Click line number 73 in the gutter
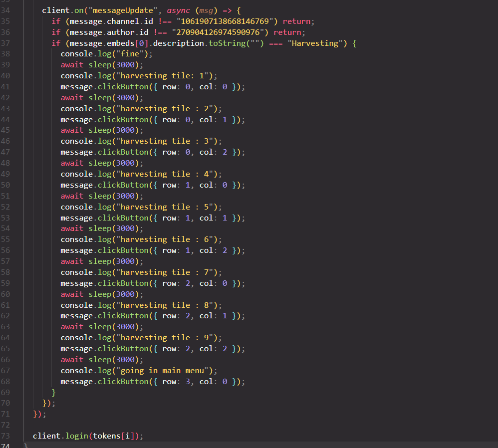The height and width of the screenshot is (448, 498). click(x=5, y=436)
